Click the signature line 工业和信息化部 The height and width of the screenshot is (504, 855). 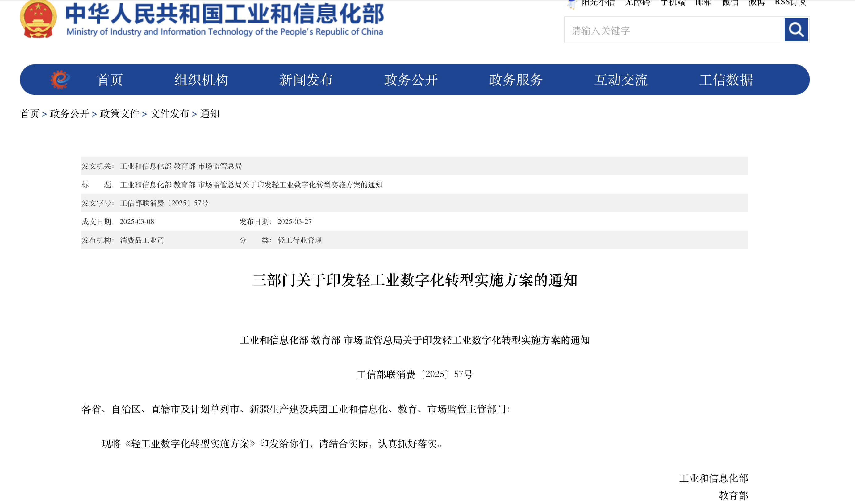coord(714,478)
